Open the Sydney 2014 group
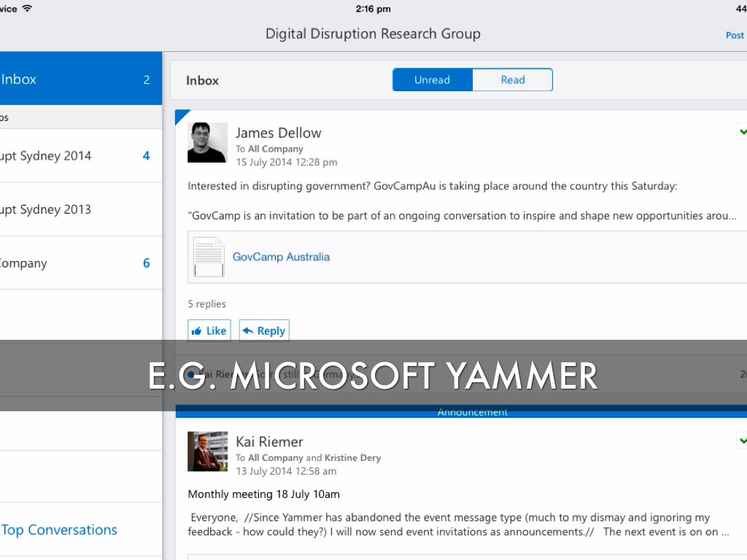 tap(73, 155)
